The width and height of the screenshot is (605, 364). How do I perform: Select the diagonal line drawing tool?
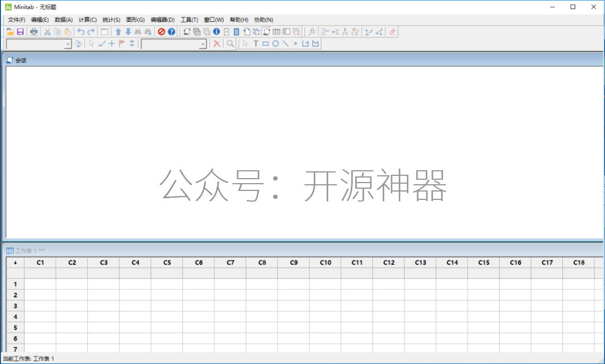[x=286, y=44]
